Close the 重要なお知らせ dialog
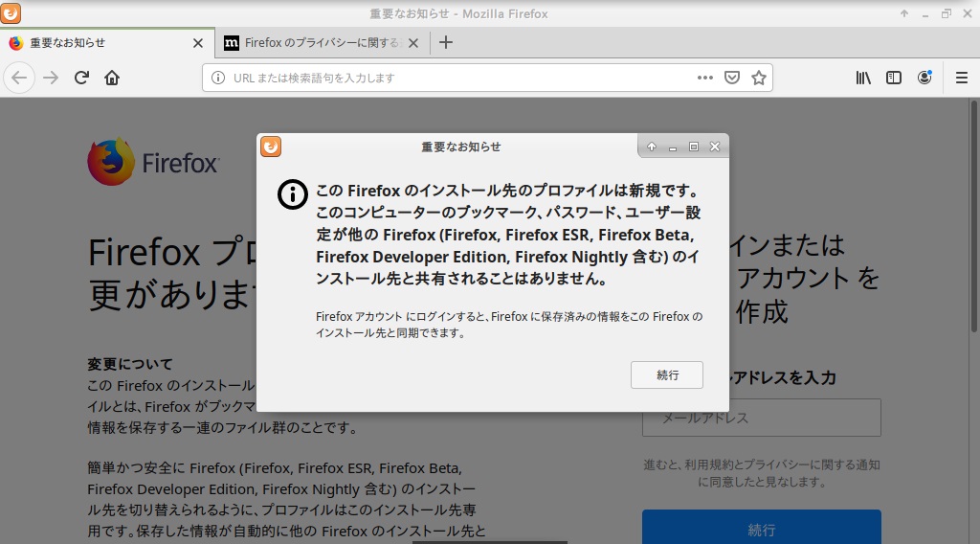Screen dimensions: 980x544 tap(715, 147)
